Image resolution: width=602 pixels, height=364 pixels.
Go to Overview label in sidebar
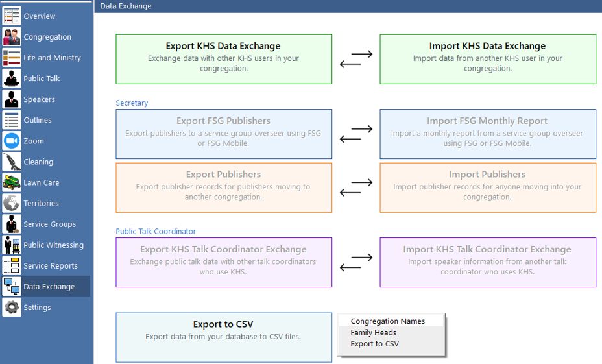coord(39,16)
